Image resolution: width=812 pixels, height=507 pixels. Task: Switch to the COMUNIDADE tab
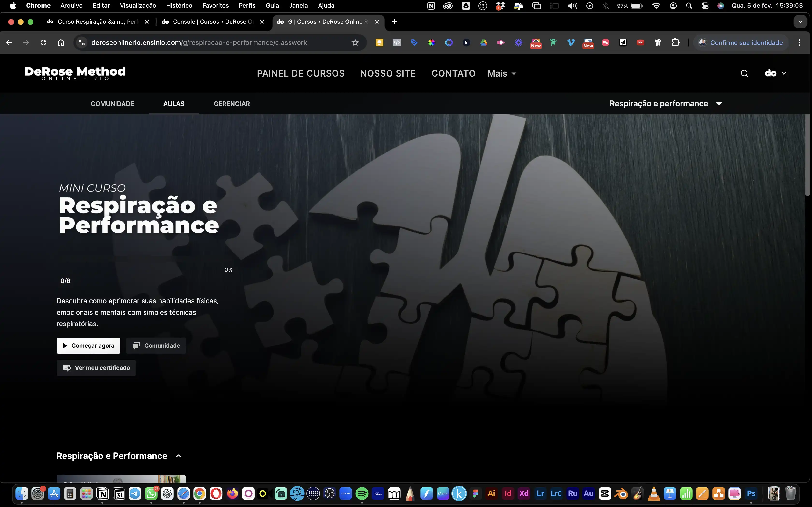click(x=112, y=104)
